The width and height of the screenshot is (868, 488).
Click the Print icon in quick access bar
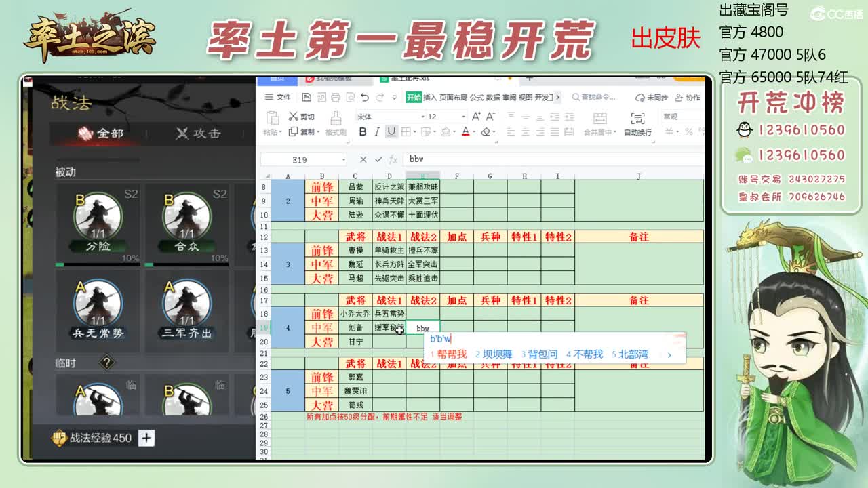click(336, 98)
